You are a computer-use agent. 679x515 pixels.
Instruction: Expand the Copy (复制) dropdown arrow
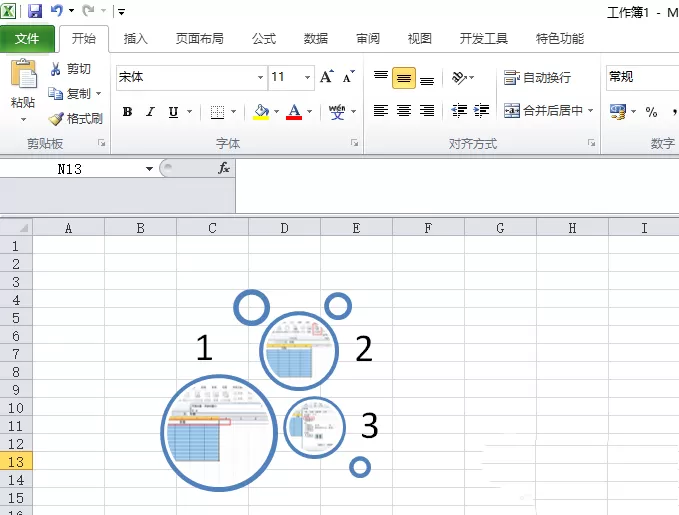[x=99, y=94]
